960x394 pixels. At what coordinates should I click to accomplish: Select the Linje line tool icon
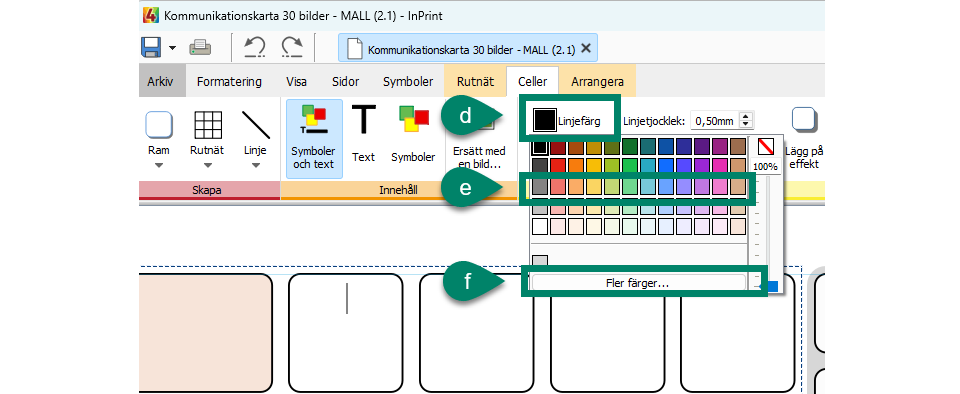[255, 125]
